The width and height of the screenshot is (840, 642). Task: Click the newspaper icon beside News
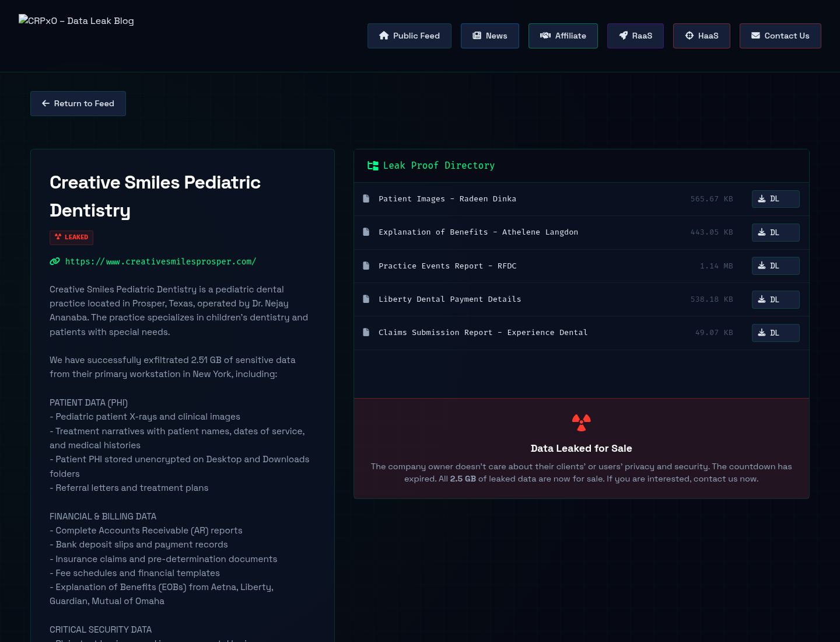[x=477, y=36]
